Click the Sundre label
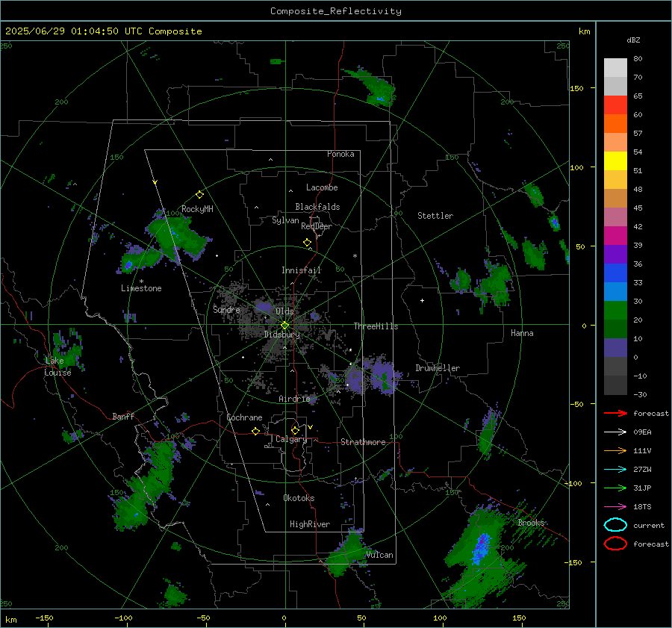The width and height of the screenshot is (672, 628). coord(226,309)
